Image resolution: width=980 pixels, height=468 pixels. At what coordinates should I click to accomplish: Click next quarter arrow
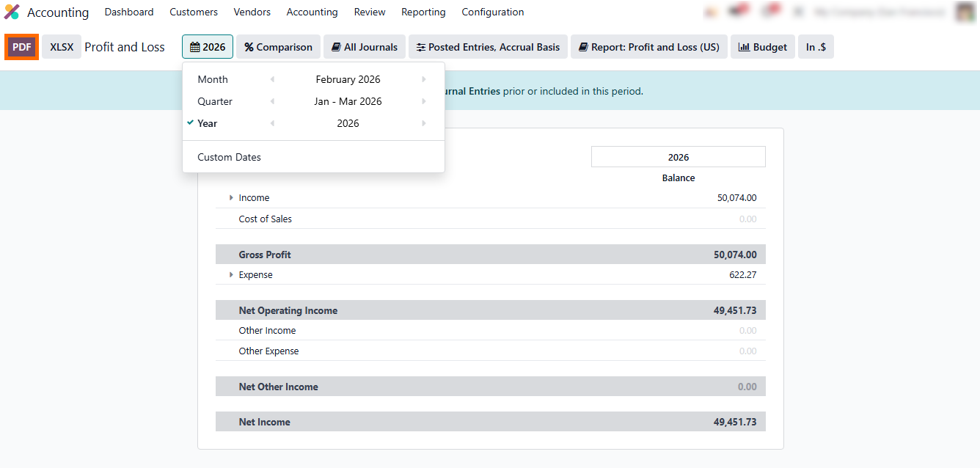click(x=424, y=101)
